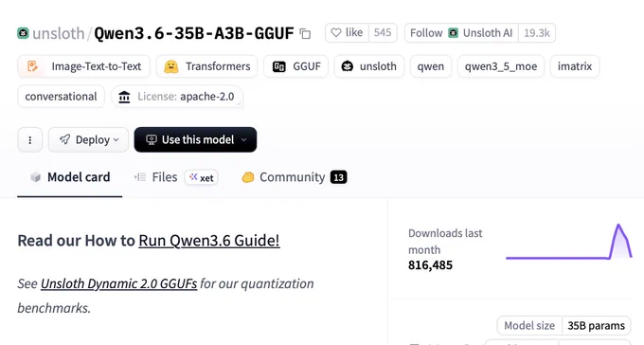Expand the Use this model dropdown
This screenshot has width=644, height=345.
coord(195,140)
